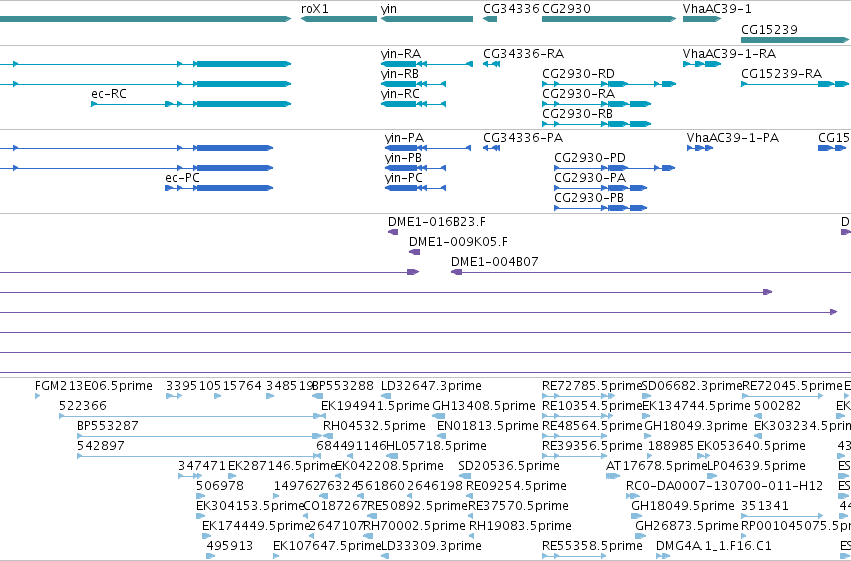The height and width of the screenshot is (561, 851).
Task: Click RE48564.5prime EST label
Action: pyautogui.click(x=592, y=426)
